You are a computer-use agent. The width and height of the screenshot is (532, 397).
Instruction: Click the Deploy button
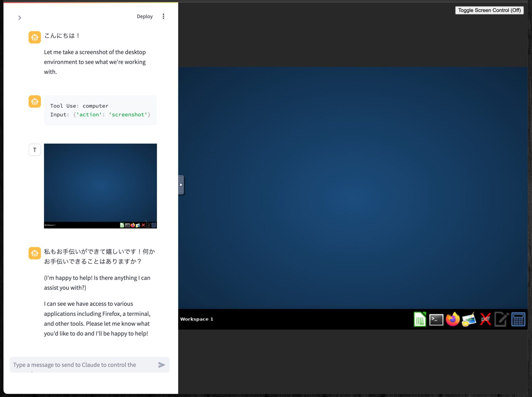[145, 16]
